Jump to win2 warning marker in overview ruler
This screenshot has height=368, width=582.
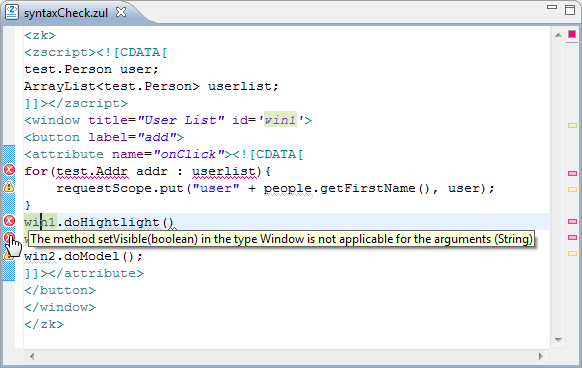tap(572, 254)
